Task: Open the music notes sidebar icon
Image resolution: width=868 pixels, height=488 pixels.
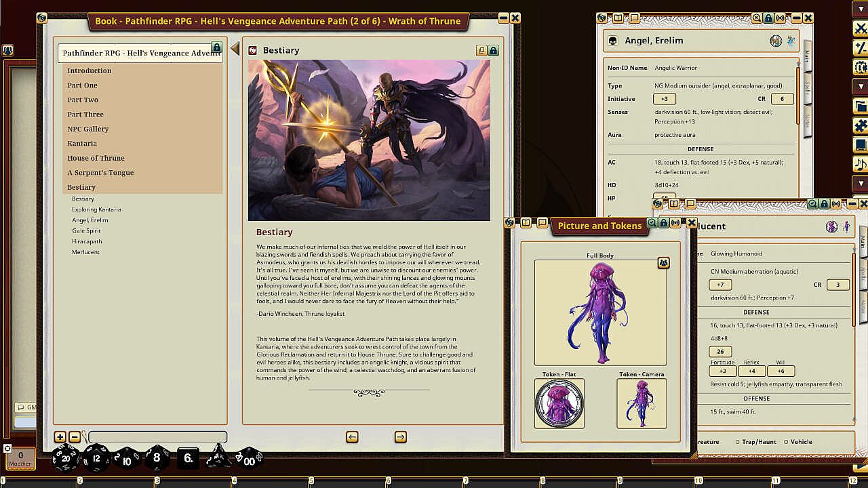Action: coord(861,164)
